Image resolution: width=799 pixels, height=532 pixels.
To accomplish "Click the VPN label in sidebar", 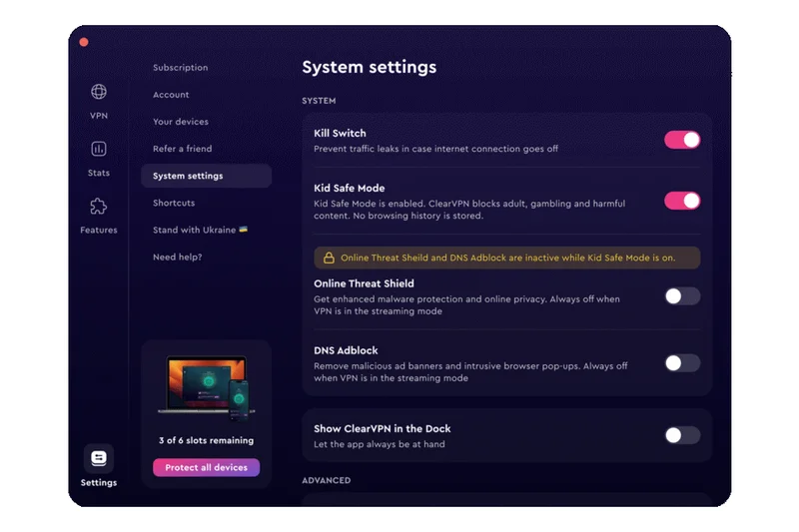I will click(x=98, y=116).
